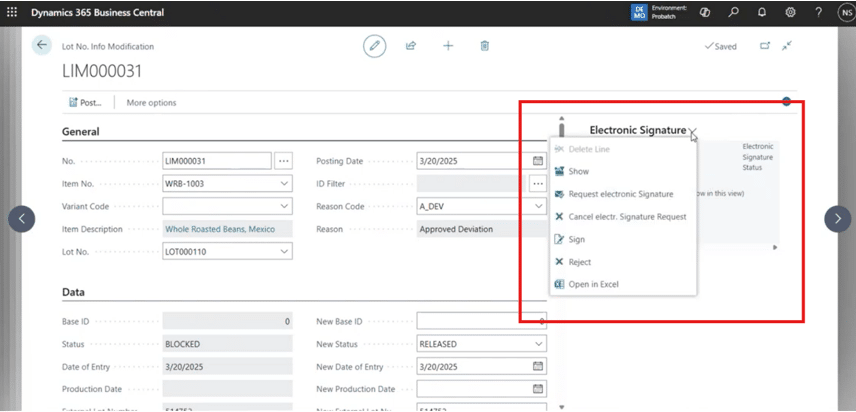
Task: Click the Electronic Signature chevron
Action: click(x=693, y=131)
